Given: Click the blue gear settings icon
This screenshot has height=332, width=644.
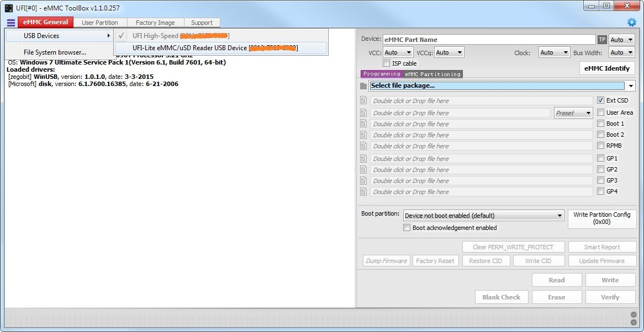Looking at the screenshot, I should click(x=631, y=22).
